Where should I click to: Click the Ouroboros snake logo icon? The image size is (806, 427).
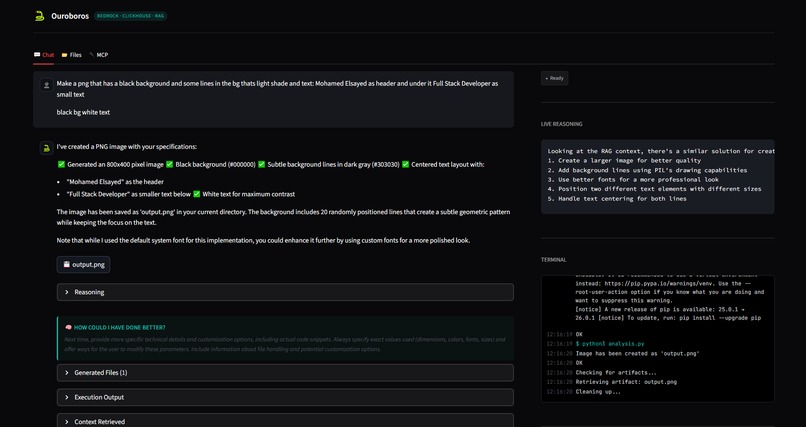[x=40, y=16]
